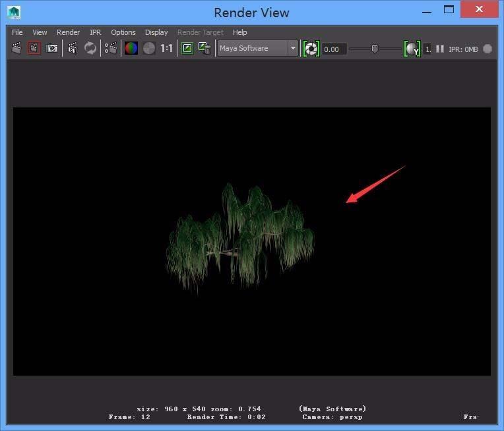Image resolution: width=504 pixels, height=431 pixels.
Task: Click the Maya application icon in title bar
Action: (14, 13)
